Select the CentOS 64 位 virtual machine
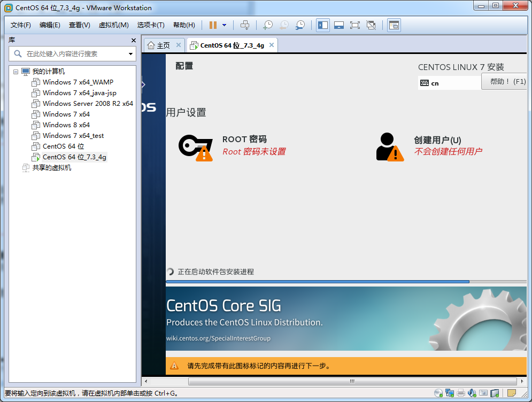The width and height of the screenshot is (532, 402). [64, 146]
